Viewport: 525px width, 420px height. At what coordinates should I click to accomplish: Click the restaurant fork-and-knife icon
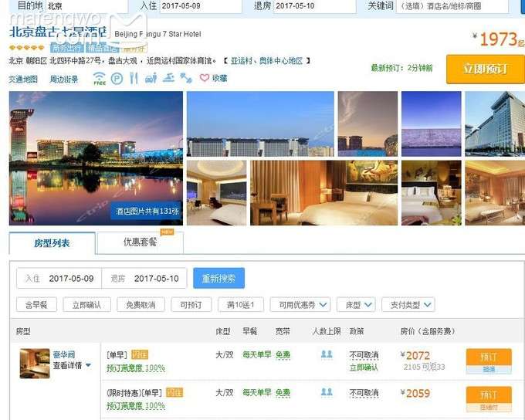coord(134,79)
